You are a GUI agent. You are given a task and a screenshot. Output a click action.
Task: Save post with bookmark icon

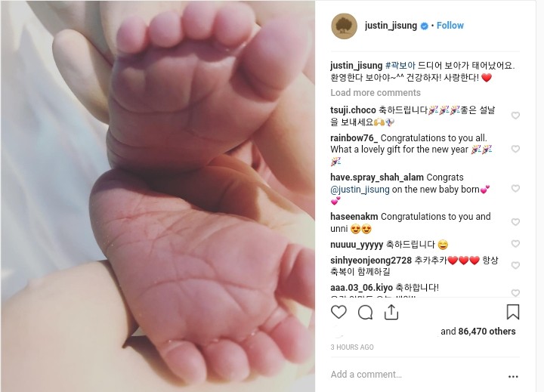(x=513, y=312)
